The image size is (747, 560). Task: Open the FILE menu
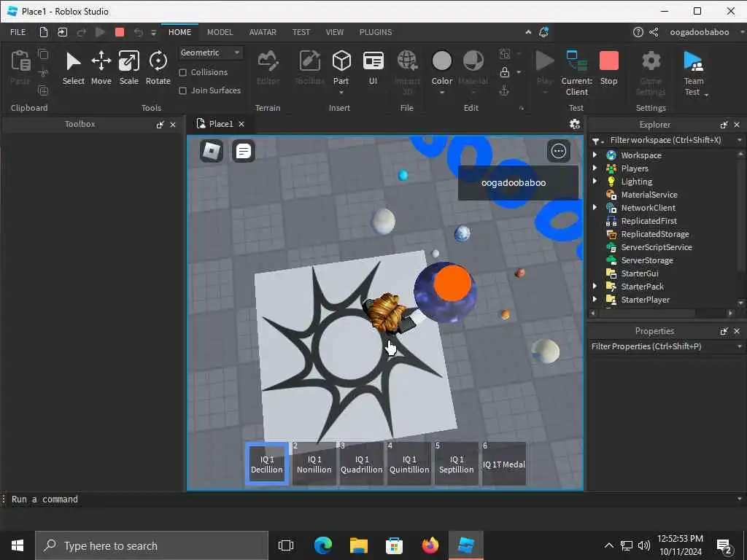(x=18, y=32)
